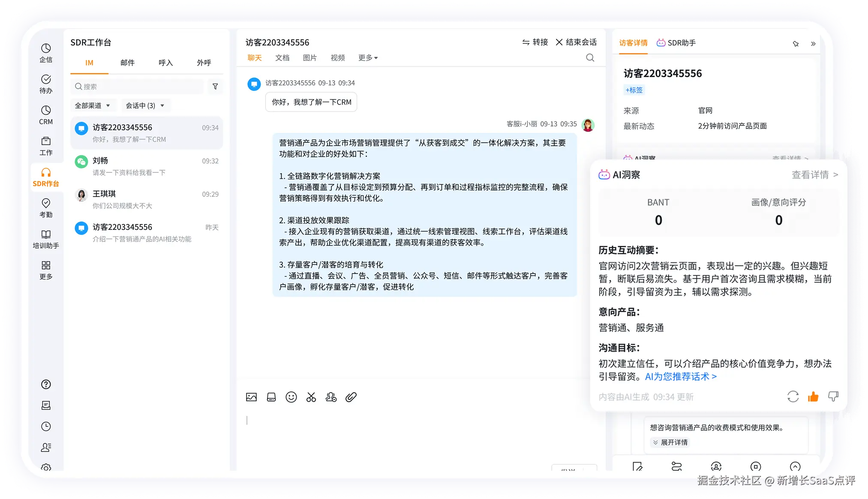
Task: Refresh the AI洞察 generated content
Action: point(793,397)
